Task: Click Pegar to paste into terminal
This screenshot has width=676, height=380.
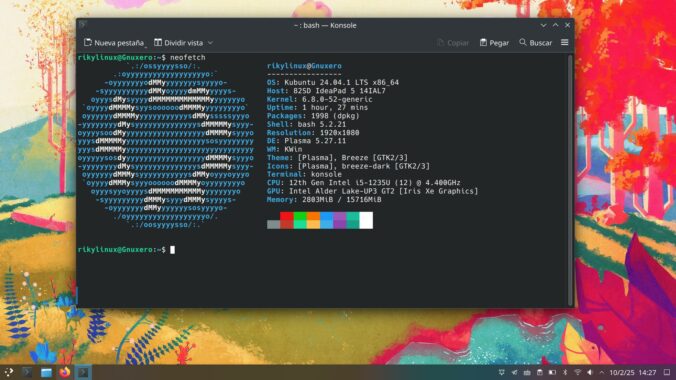Action: pos(494,43)
